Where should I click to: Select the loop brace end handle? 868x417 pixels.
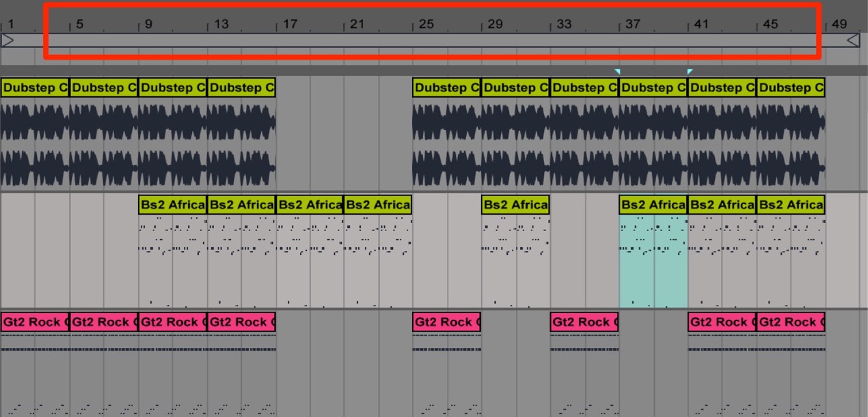tap(853, 40)
